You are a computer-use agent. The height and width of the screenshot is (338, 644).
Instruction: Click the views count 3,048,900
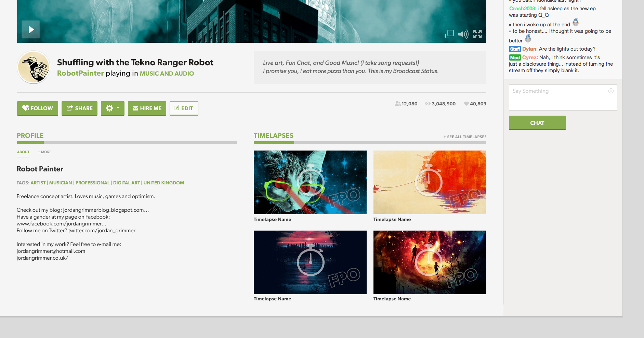pyautogui.click(x=440, y=104)
